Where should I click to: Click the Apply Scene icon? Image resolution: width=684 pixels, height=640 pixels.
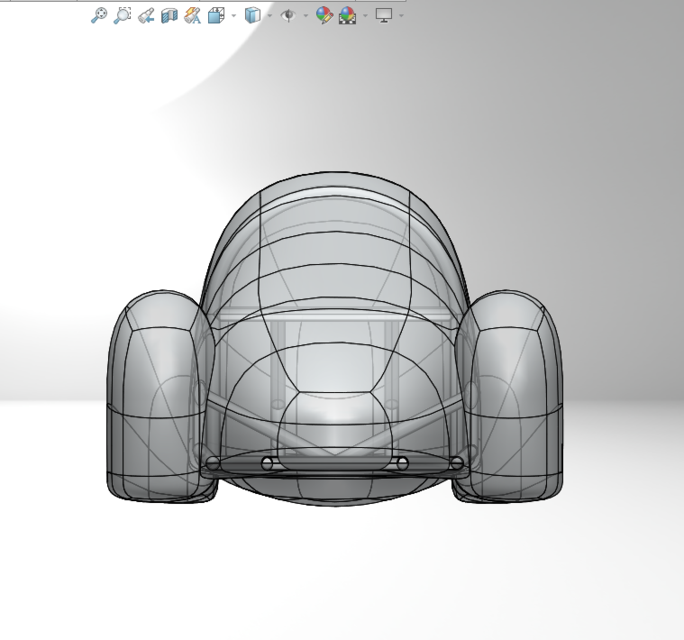pyautogui.click(x=347, y=15)
